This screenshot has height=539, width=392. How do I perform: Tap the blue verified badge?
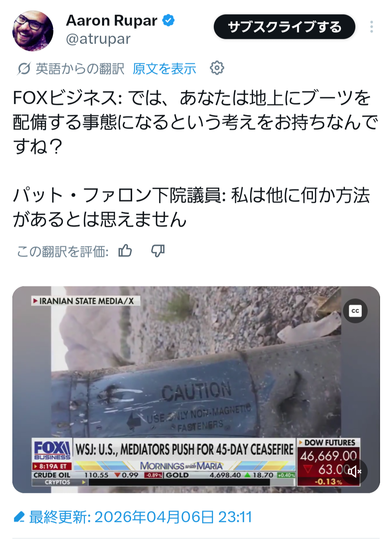point(168,20)
